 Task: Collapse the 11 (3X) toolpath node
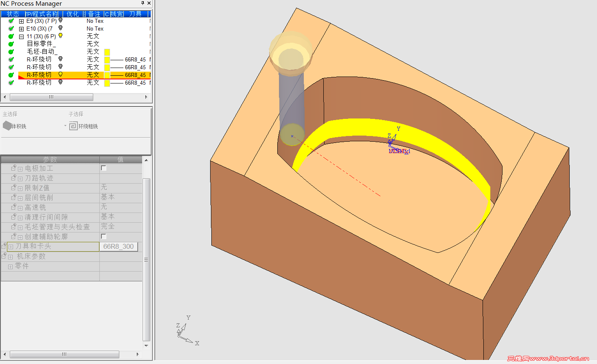pos(21,37)
